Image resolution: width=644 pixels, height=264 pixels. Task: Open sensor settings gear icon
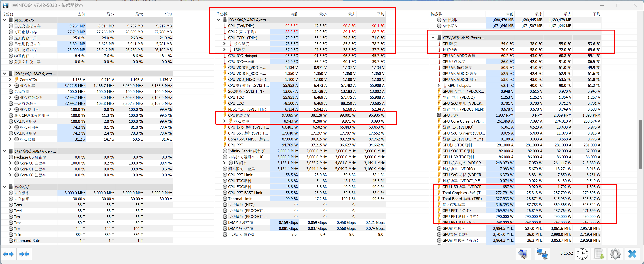(x=615, y=254)
